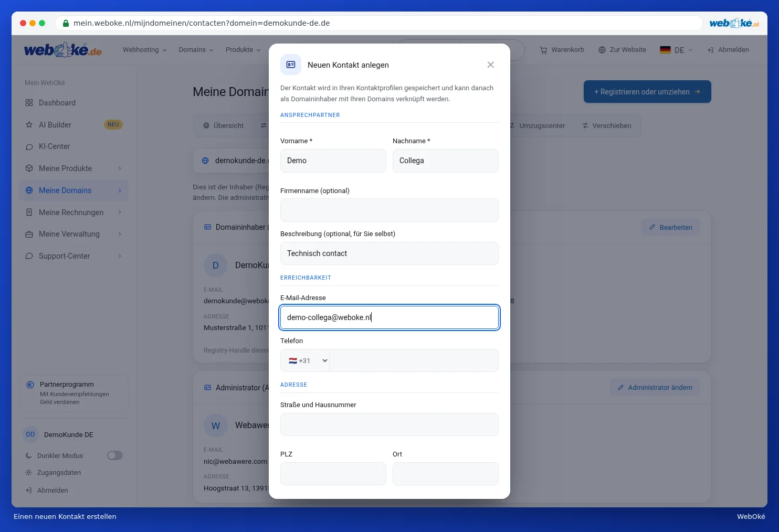The height and width of the screenshot is (532, 779).
Task: Click the contact card icon in dialog header
Action: (291, 65)
